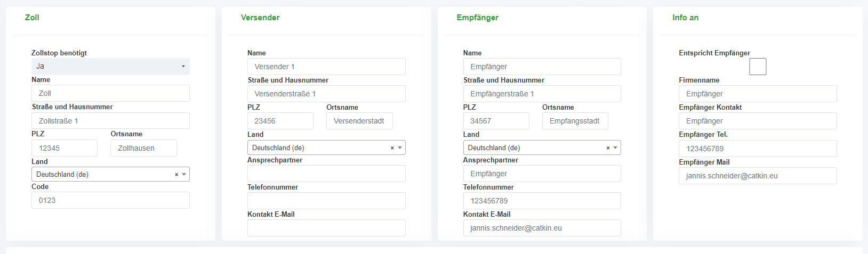This screenshot has height=254, width=868.
Task: Expand the Zoll Land dropdown arrow
Action: [x=184, y=175]
